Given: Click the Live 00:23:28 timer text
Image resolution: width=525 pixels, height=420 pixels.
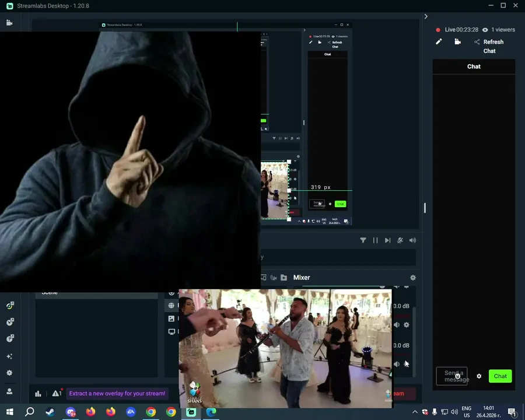Looking at the screenshot, I should [461, 30].
